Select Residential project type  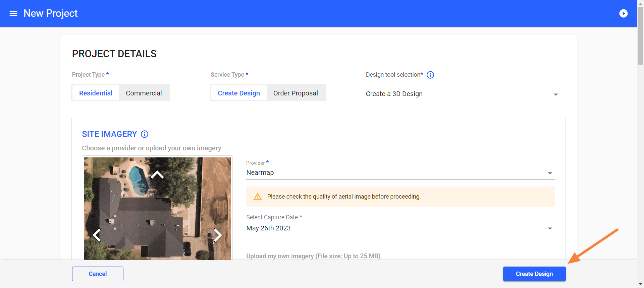96,93
